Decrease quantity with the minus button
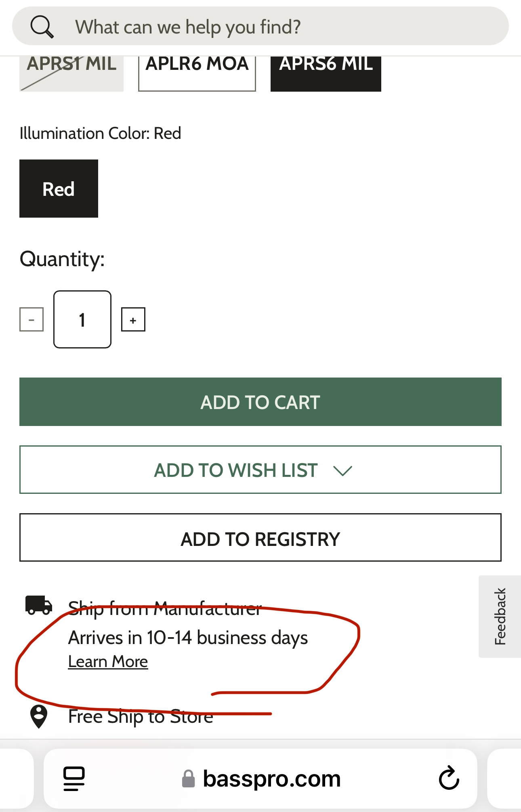Screen dimensions: 521x812 click(32, 319)
